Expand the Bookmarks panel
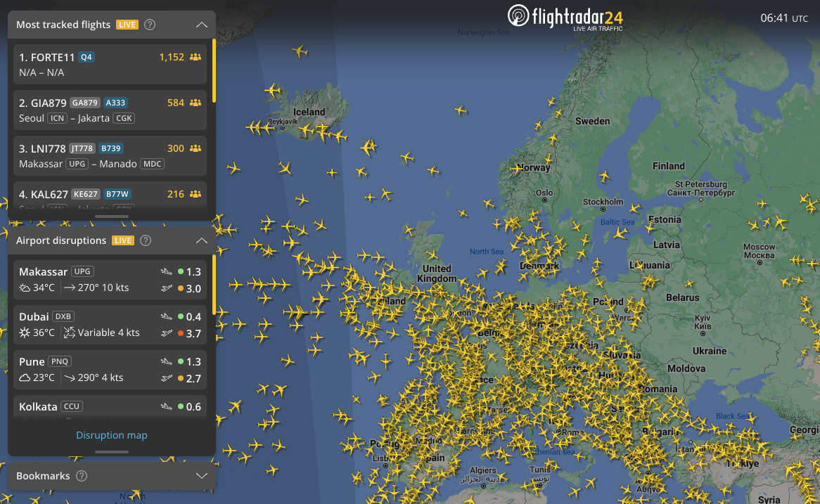820x504 pixels. pyautogui.click(x=201, y=476)
